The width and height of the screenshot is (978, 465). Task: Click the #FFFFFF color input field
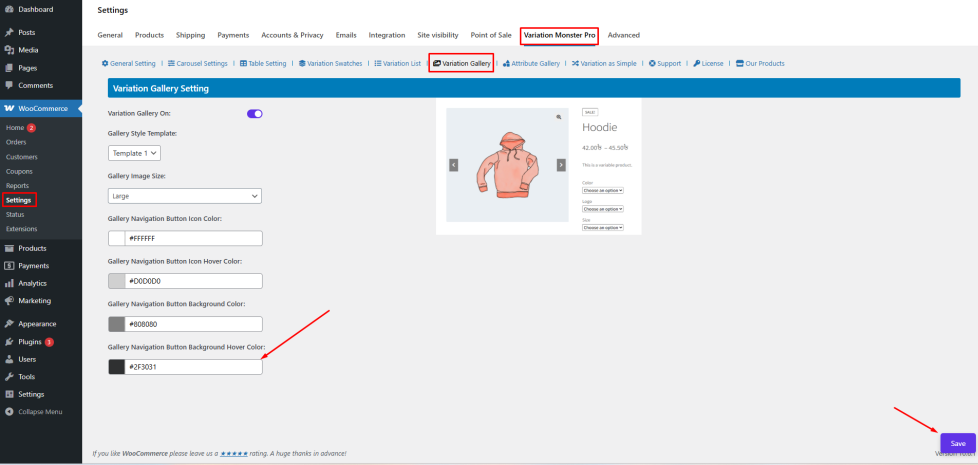193,238
